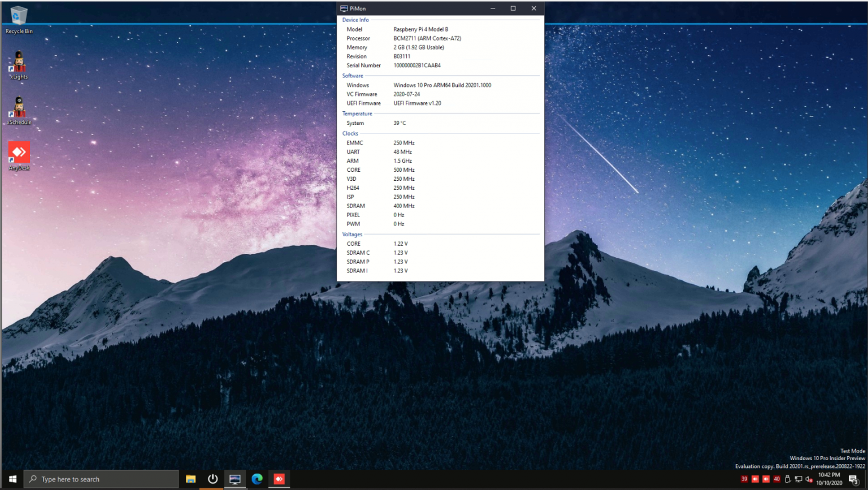
Task: Launch Microsoft Edge from the taskbar
Action: pos(257,479)
